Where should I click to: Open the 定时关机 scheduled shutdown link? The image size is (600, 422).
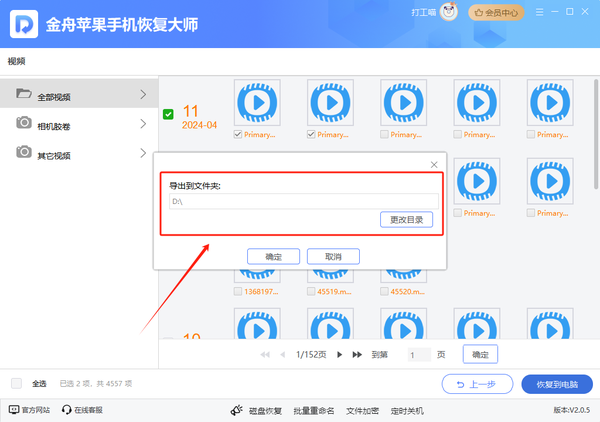pos(407,411)
